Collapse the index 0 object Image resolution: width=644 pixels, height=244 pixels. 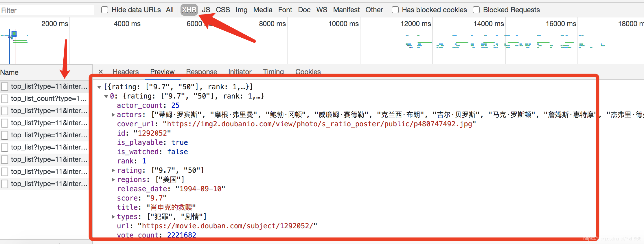tap(106, 96)
